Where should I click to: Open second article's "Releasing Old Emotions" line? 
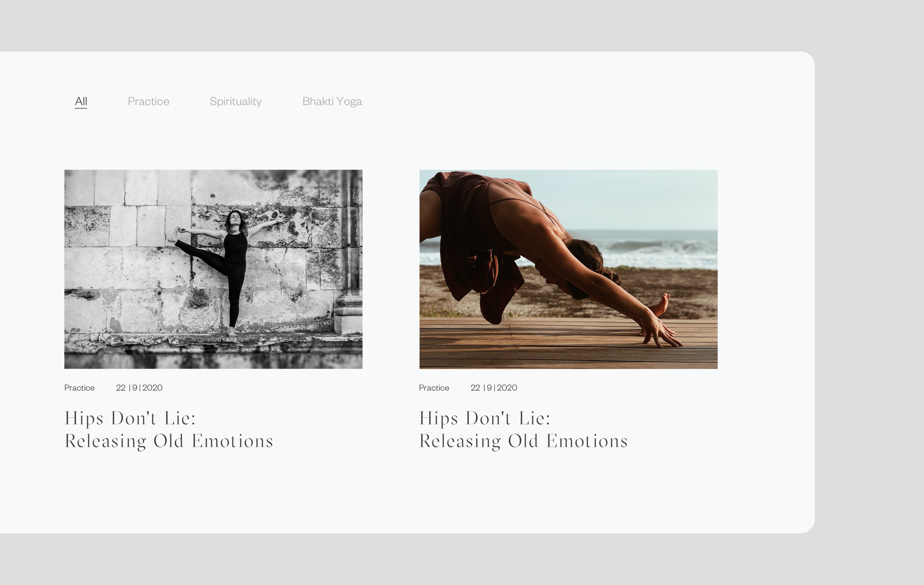[523, 441]
